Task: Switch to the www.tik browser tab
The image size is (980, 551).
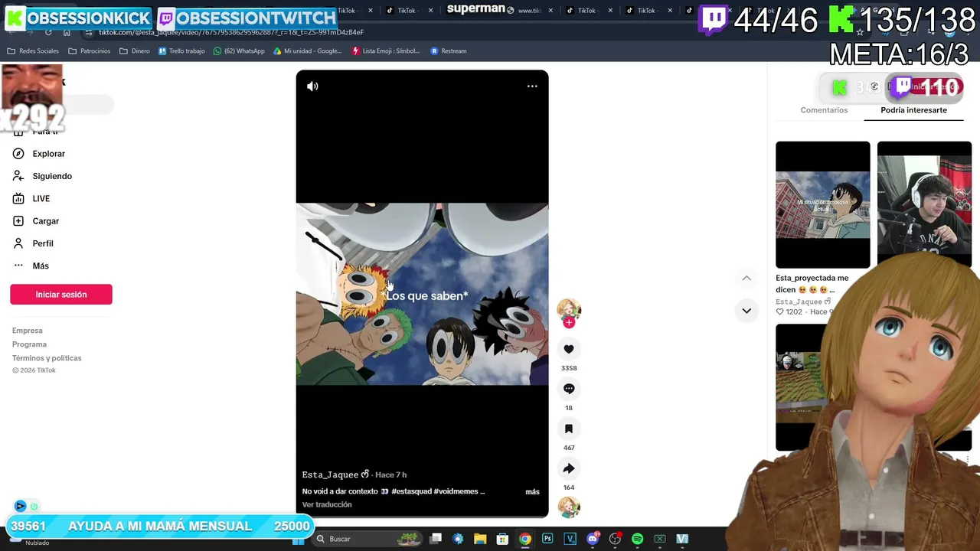Action: click(x=528, y=11)
